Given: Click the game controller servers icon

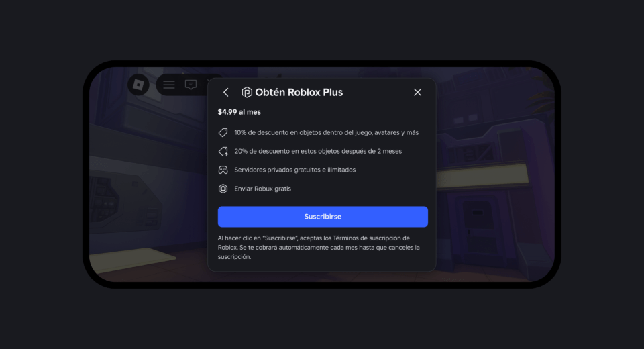Looking at the screenshot, I should click(x=223, y=170).
